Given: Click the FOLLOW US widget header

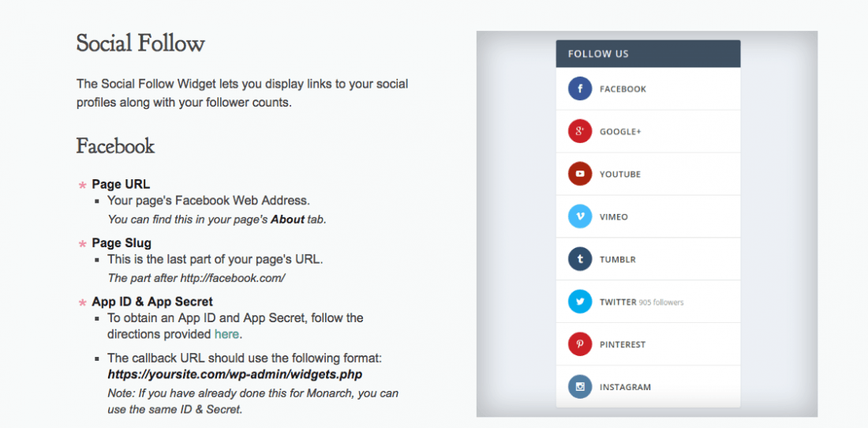Looking at the screenshot, I should [648, 54].
